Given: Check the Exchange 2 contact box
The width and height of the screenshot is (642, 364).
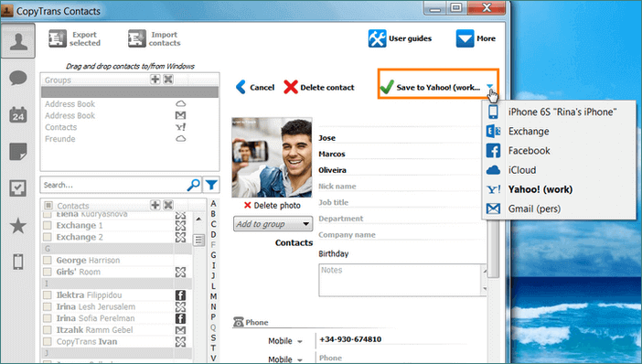Looking at the screenshot, I should click(x=48, y=237).
